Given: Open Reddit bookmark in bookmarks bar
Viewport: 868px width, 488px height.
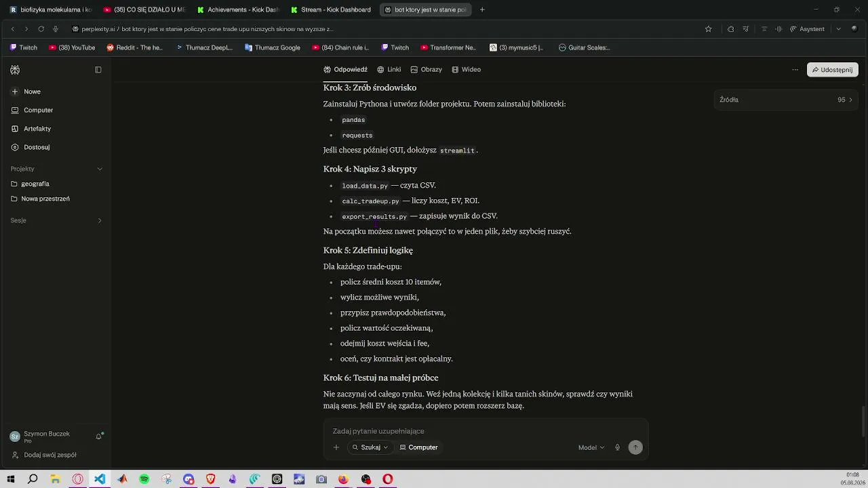Looking at the screenshot, I should [134, 47].
